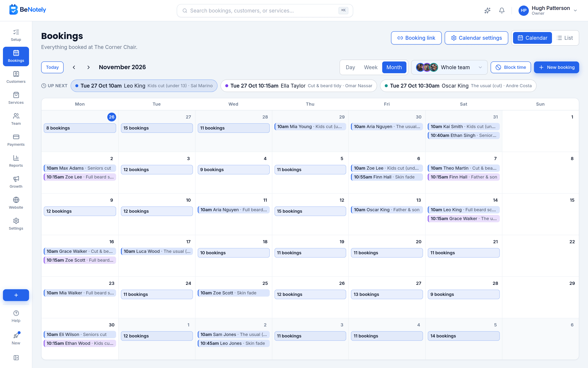Open the New rocket item
588x368 pixels.
[x=16, y=338]
